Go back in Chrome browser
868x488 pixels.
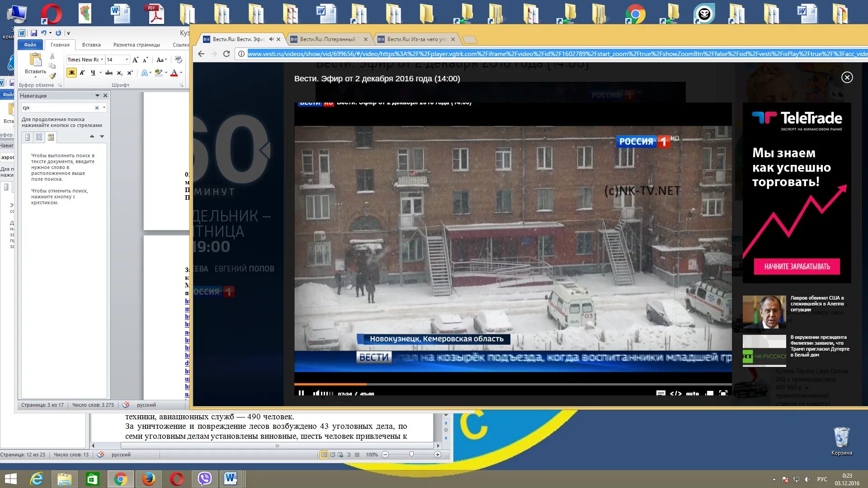(201, 54)
